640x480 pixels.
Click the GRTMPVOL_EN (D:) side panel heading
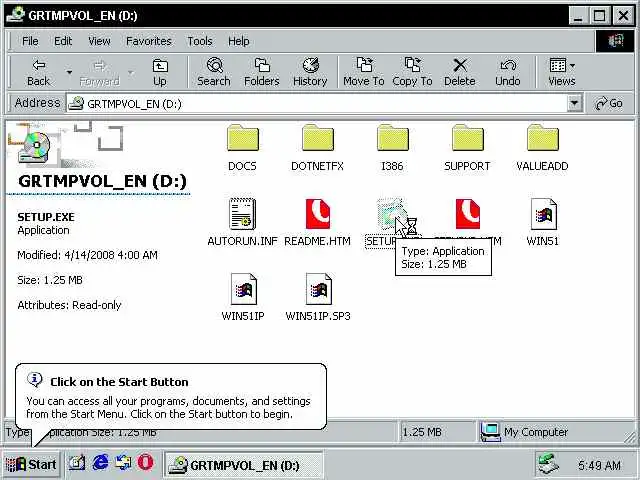pos(102,181)
